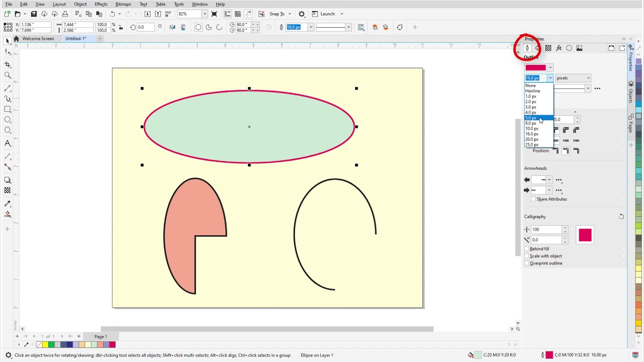Expand Launch dropdown
The image size is (644, 362).
[x=342, y=14]
